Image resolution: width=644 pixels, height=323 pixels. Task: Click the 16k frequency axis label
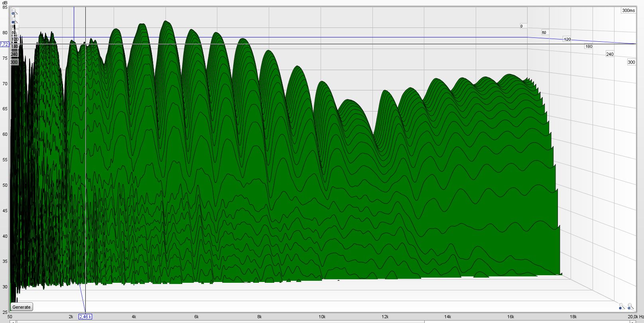click(510, 317)
